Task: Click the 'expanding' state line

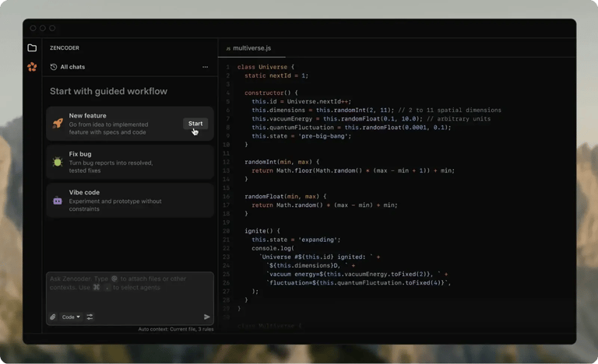Action: 296,240
